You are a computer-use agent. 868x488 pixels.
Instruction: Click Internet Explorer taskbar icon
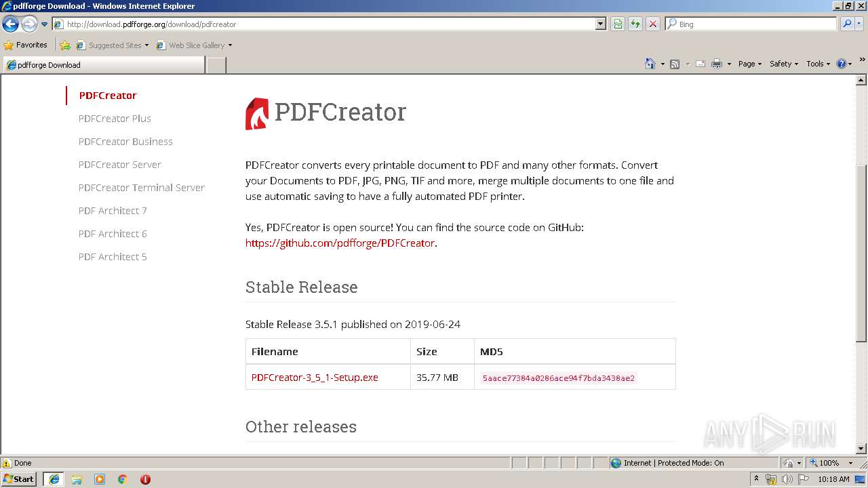[54, 479]
